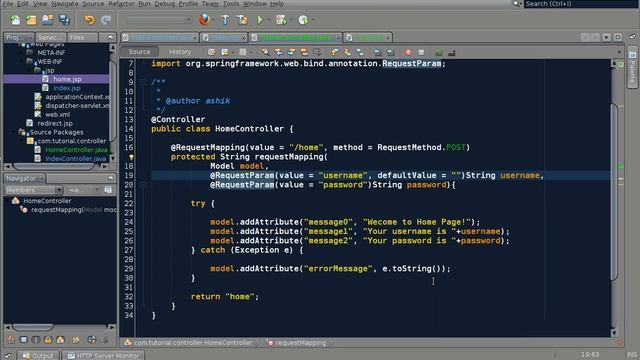Click the Comment green icon in editor toolbar
This screenshot has width=640, height=360.
click(x=438, y=52)
